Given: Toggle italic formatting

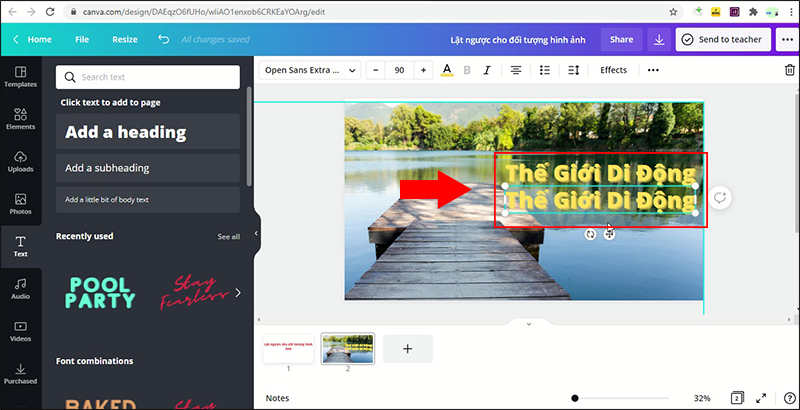Looking at the screenshot, I should 487,70.
